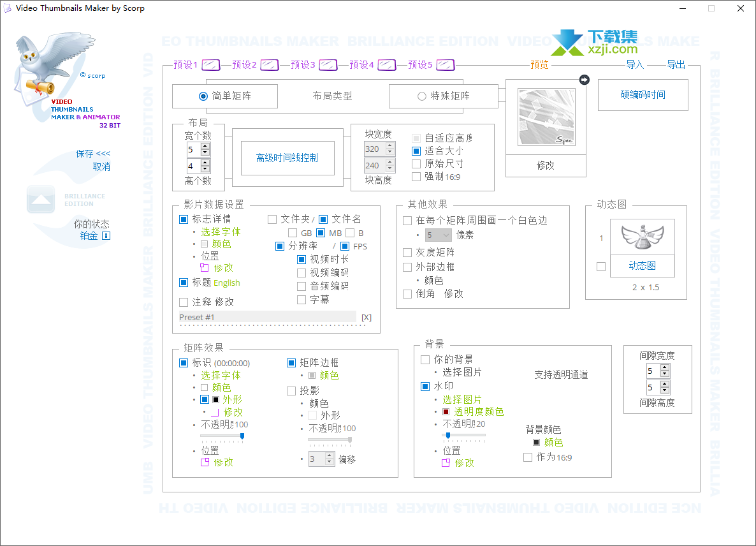Increase the 宽个数 value
This screenshot has height=546, width=756.
[205, 146]
